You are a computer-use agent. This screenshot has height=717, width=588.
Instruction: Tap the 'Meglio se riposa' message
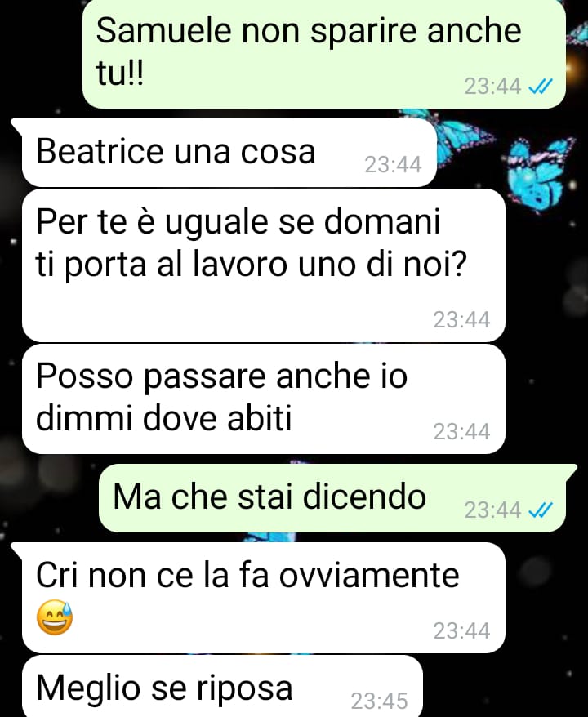click(222, 686)
